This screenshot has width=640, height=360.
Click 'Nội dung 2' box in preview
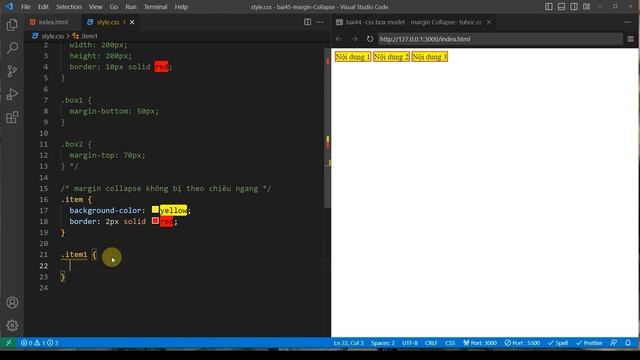point(391,57)
